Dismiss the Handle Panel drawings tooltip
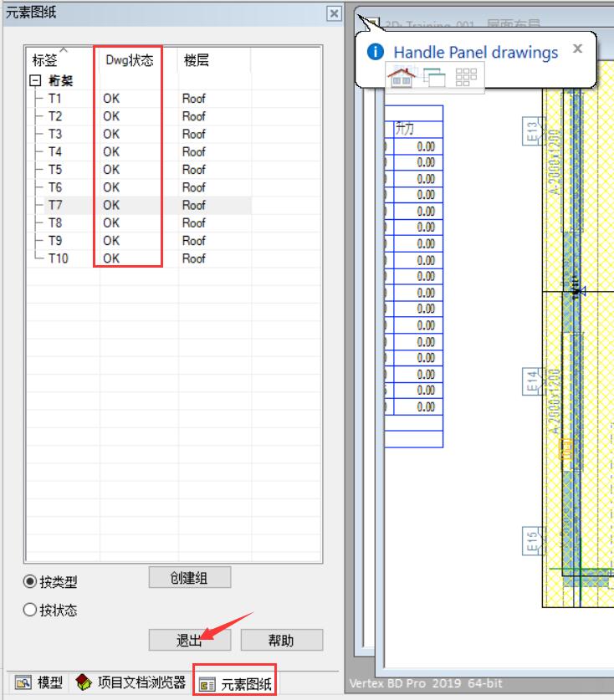 pyautogui.click(x=577, y=49)
